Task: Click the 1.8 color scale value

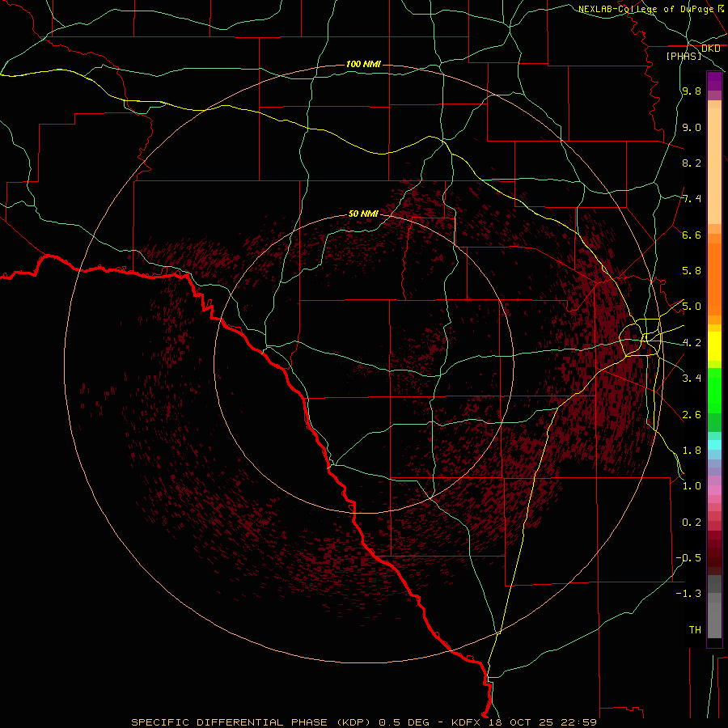Action: click(692, 451)
